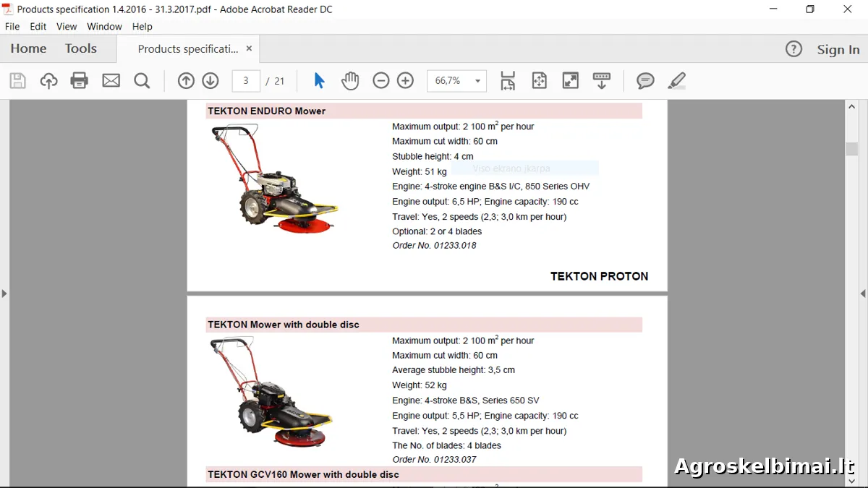This screenshot has height=488, width=868.
Task: Click 'Engine output: 5,5 HP' line
Action: pyautogui.click(x=485, y=416)
